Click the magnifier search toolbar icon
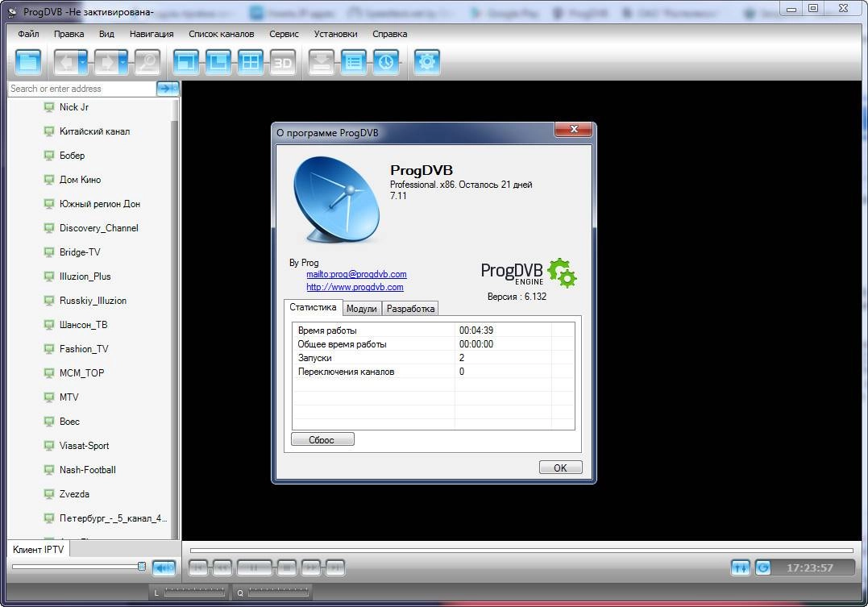Viewport: 868px width, 607px height. click(147, 62)
